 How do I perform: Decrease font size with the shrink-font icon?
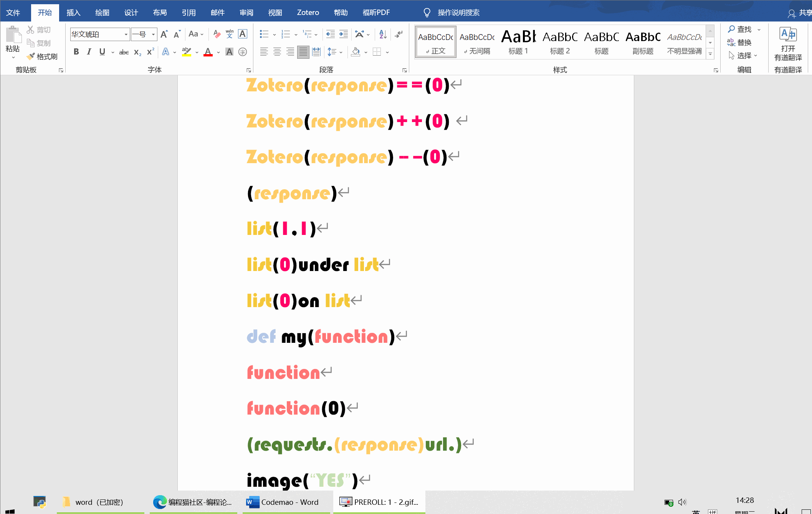point(177,34)
